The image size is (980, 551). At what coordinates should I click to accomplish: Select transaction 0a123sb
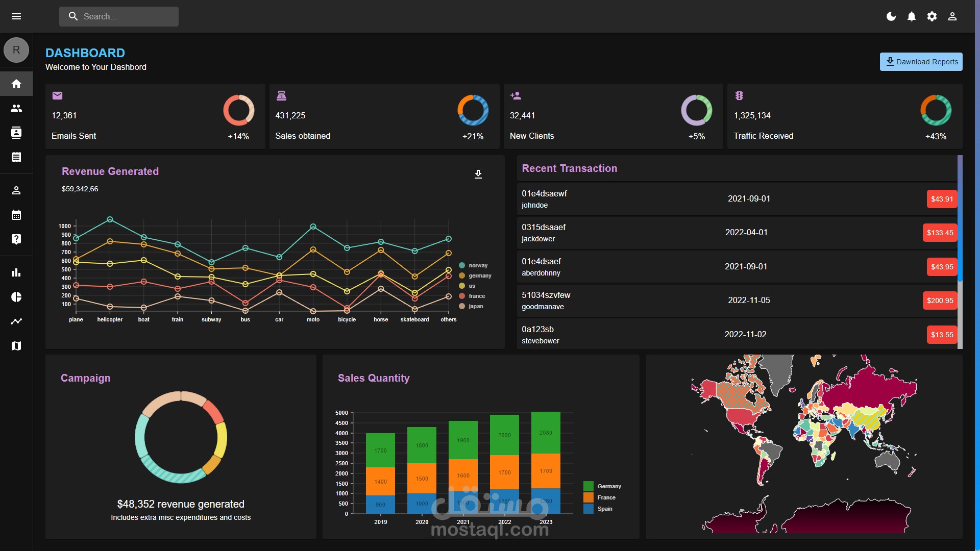(x=537, y=329)
